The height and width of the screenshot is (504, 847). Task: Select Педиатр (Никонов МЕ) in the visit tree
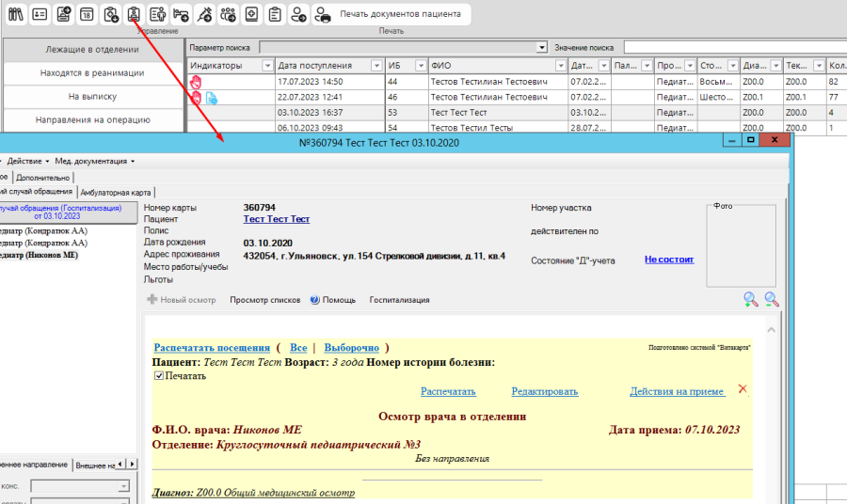(39, 255)
